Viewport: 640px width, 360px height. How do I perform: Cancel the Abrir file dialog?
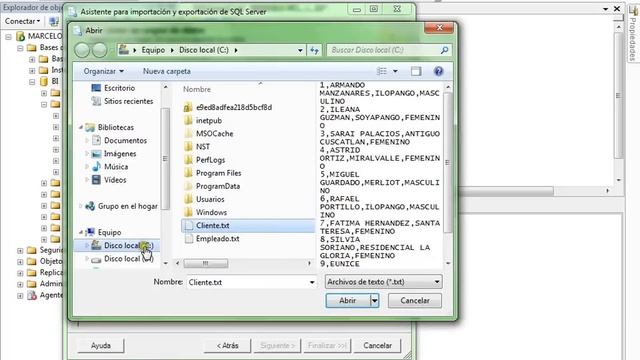[414, 301]
